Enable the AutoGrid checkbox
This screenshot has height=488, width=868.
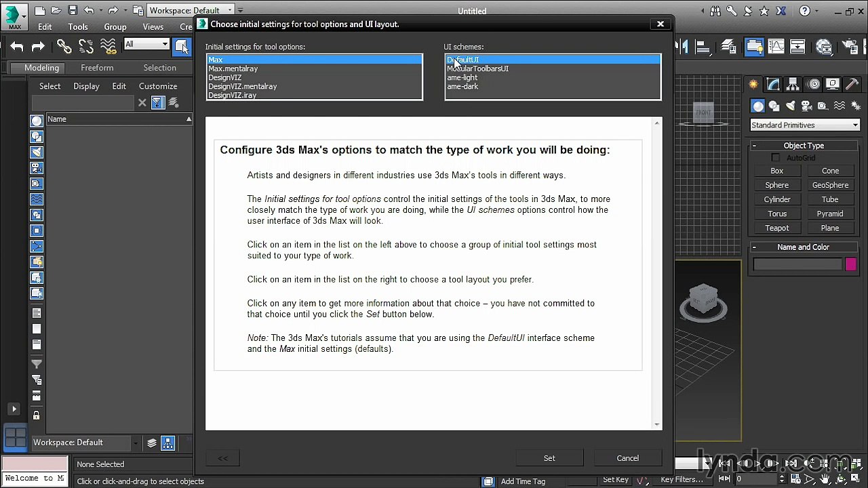pyautogui.click(x=776, y=158)
